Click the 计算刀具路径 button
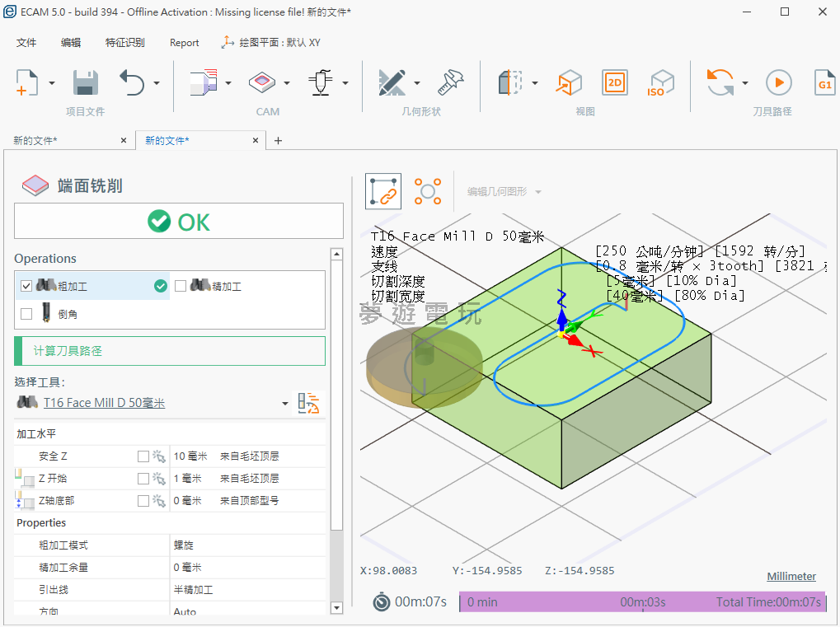Screen dimensions: 840x627 170,351
